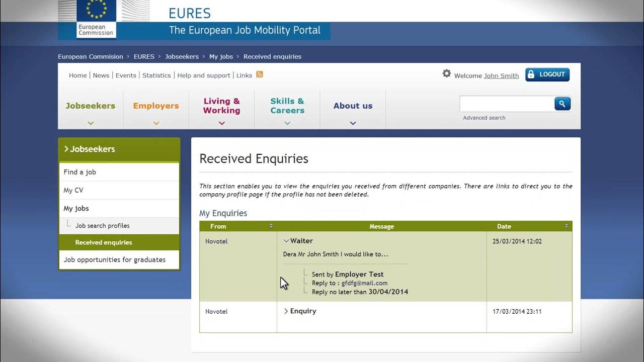This screenshot has height=362, width=644.
Task: Open the Advanced search link
Action: point(484,118)
